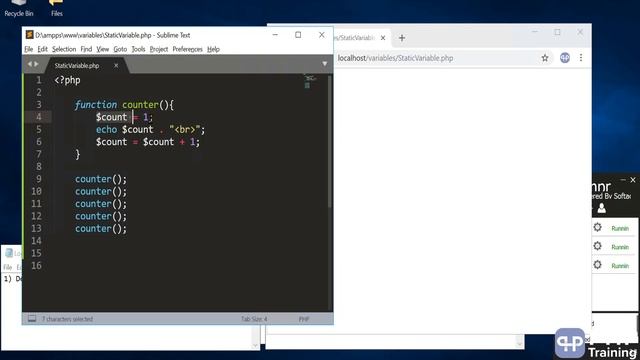Open the Tools menu
640x360 pixels.
[x=138, y=49]
